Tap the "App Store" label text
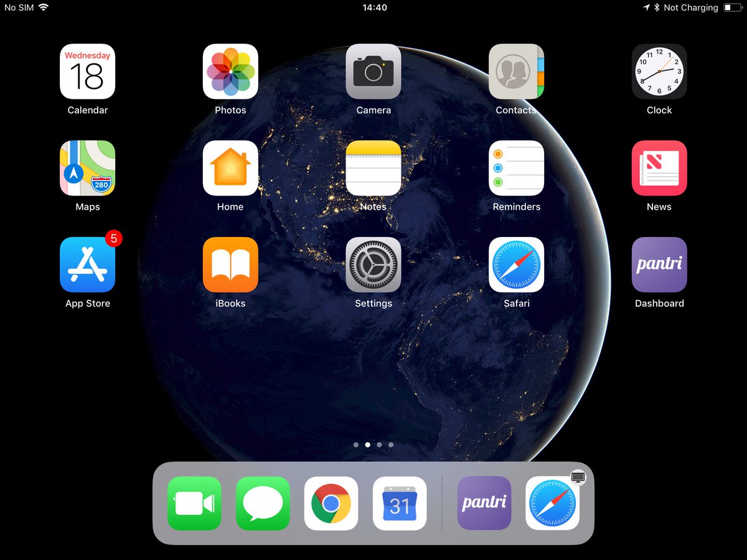747x560 pixels. pyautogui.click(x=88, y=304)
